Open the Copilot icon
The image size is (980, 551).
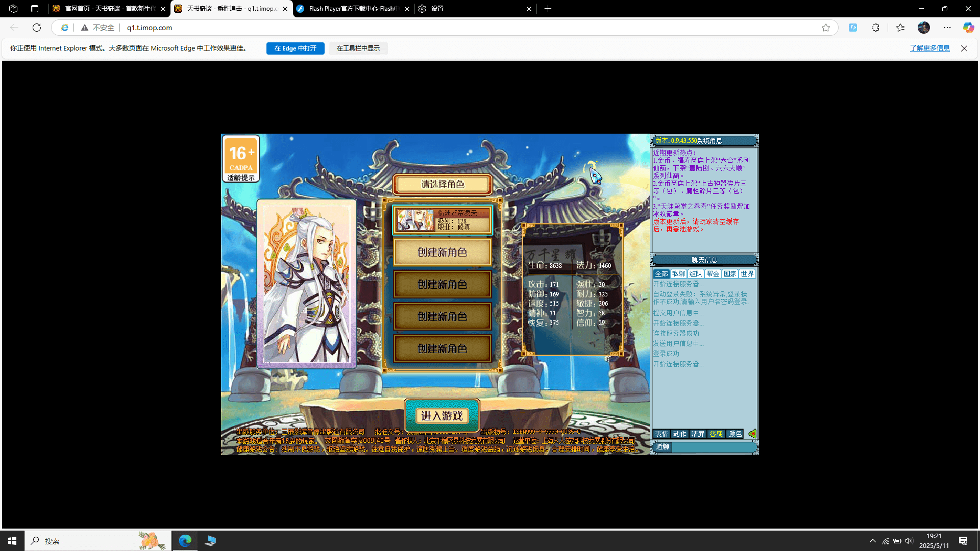point(968,28)
